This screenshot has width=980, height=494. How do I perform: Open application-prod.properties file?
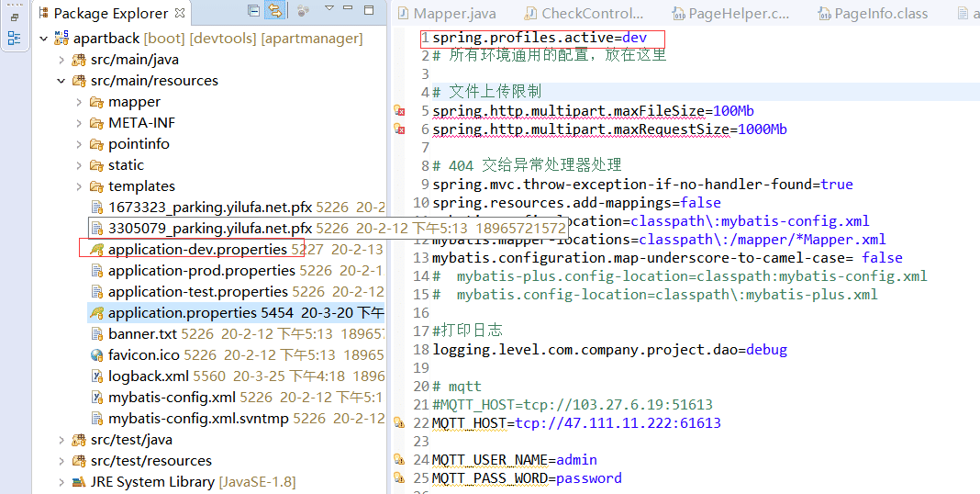pyautogui.click(x=201, y=271)
